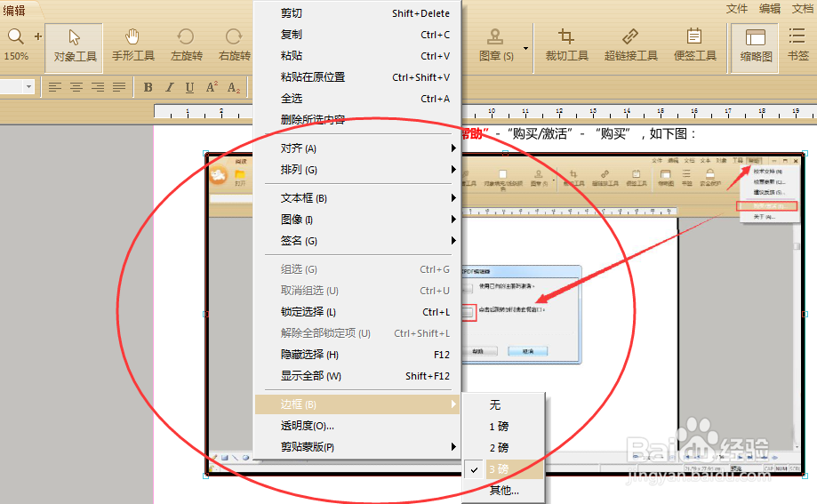
Task: Click the zoom magnifier icon
Action: pos(15,36)
